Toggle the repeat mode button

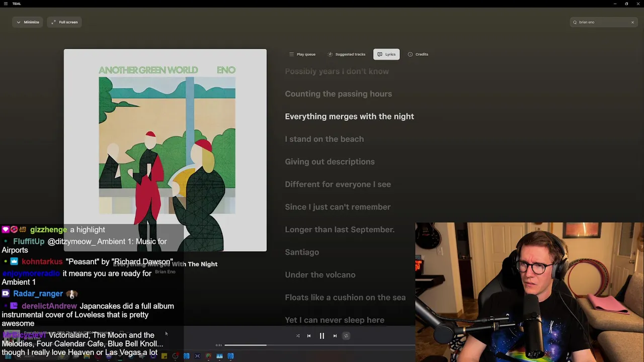(346, 336)
